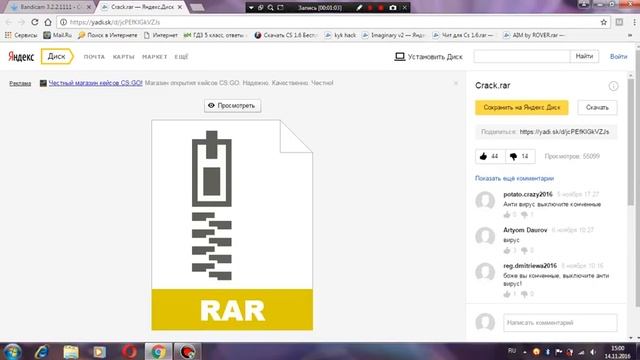Open a new browser tab
Screen dimensions: 640x360
click(x=198, y=7)
